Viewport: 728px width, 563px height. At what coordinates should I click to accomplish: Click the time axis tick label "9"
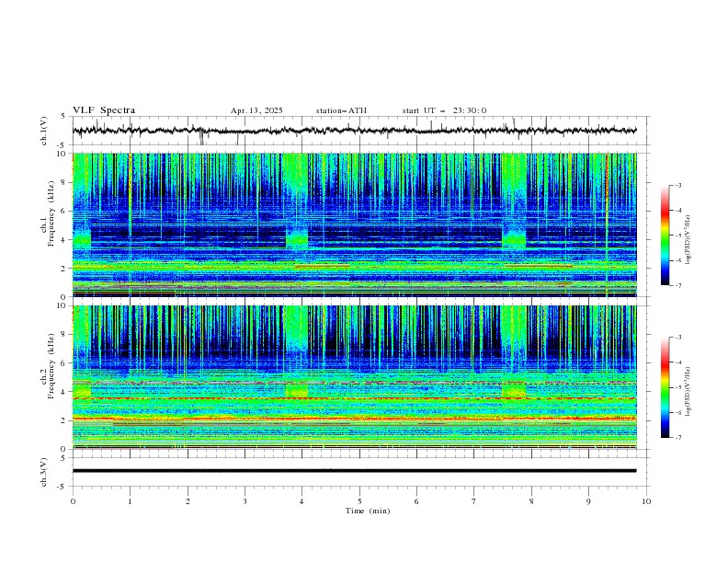coord(588,501)
